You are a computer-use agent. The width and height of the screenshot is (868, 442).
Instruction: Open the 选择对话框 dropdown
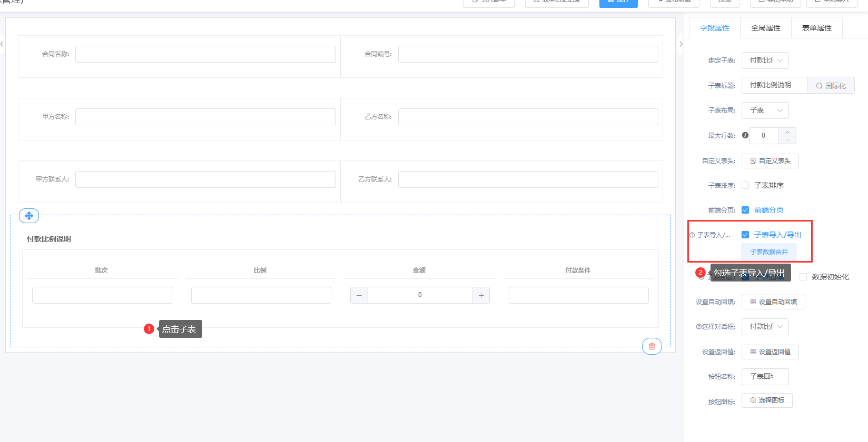[765, 327]
